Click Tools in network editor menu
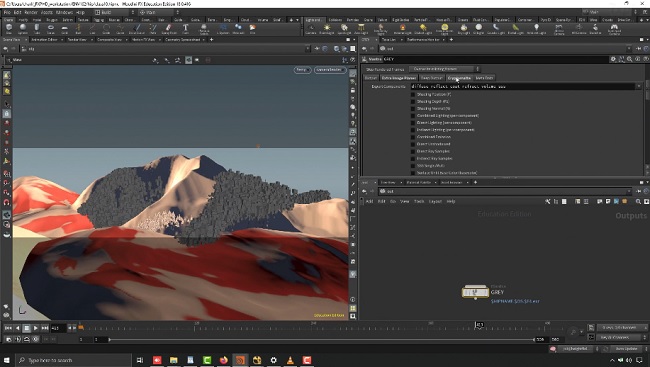This screenshot has width=650, height=367. point(419,202)
